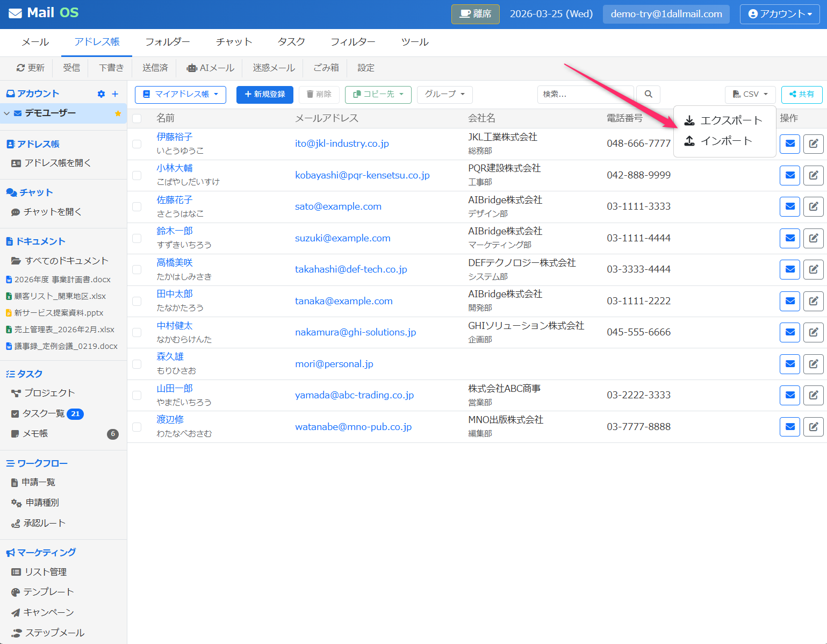Edit the 伊藤裕子 contact entry
This screenshot has width=827, height=644.
[x=814, y=144]
